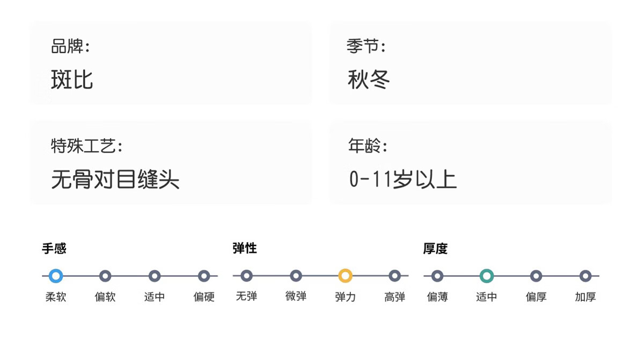Choose the 加厚 thickness point
Screen dimensions: 644x338
(586, 276)
